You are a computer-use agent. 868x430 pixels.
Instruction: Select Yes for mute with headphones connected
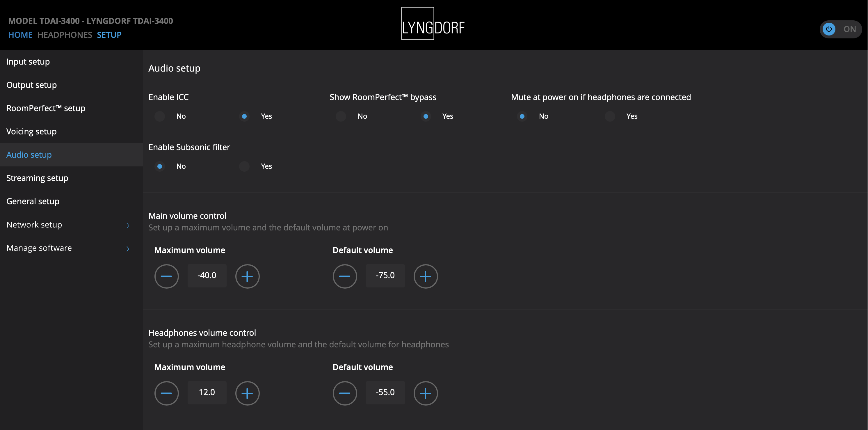point(610,116)
